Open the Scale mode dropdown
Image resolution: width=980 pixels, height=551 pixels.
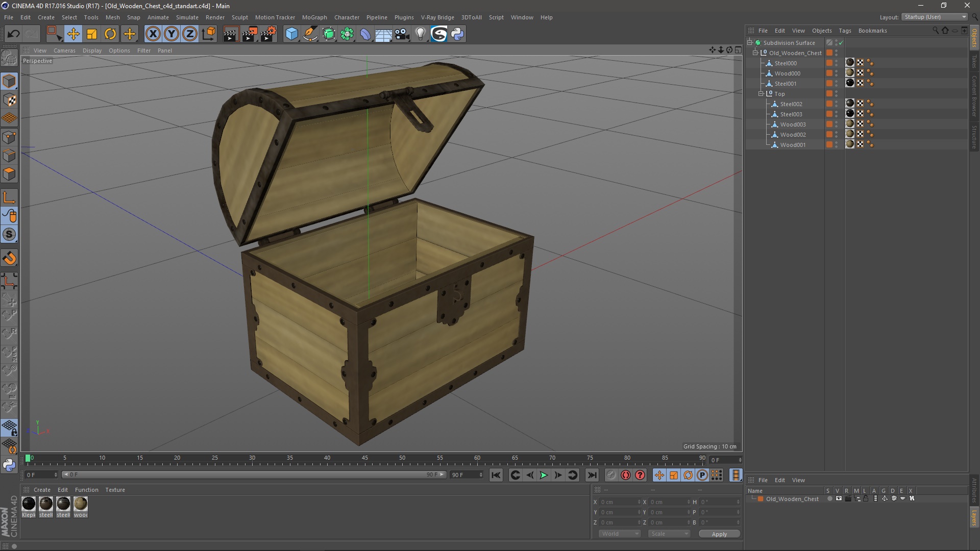pyautogui.click(x=669, y=534)
